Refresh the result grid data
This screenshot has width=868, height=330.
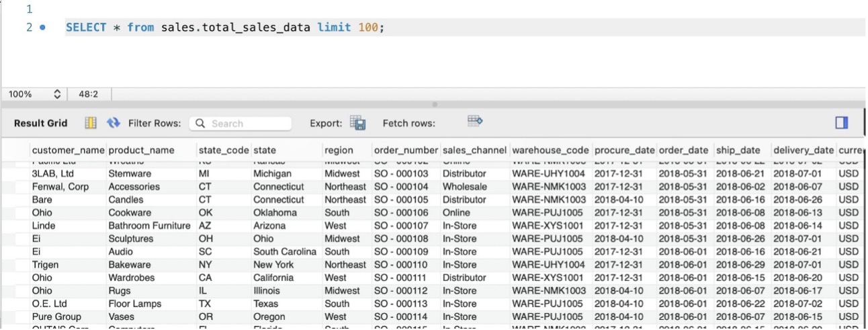114,123
